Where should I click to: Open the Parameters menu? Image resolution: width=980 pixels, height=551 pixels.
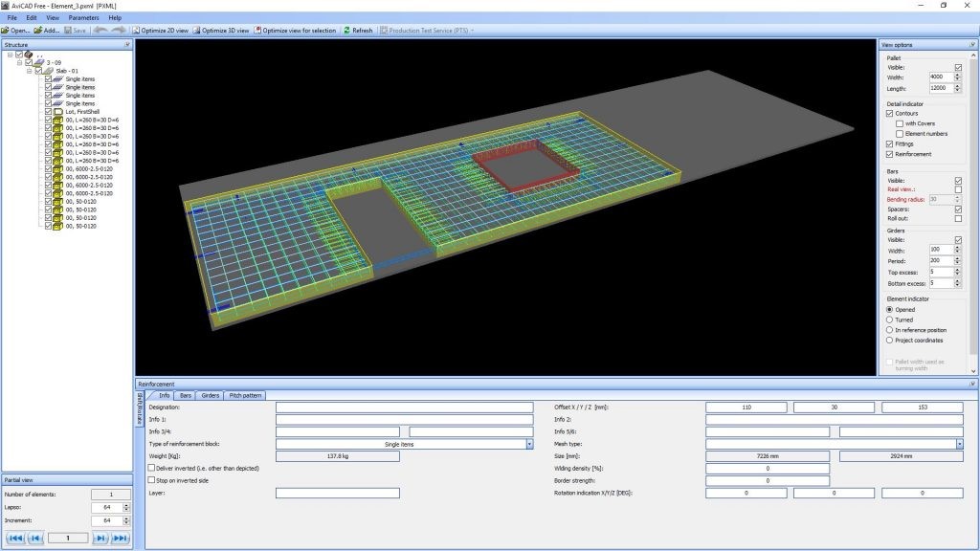(x=83, y=17)
